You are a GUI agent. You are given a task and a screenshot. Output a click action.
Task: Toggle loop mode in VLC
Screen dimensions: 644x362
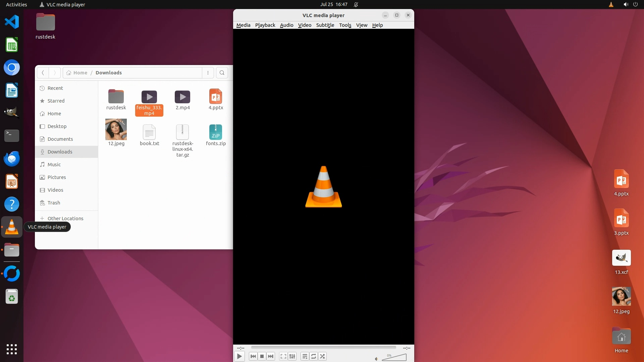coord(314,356)
